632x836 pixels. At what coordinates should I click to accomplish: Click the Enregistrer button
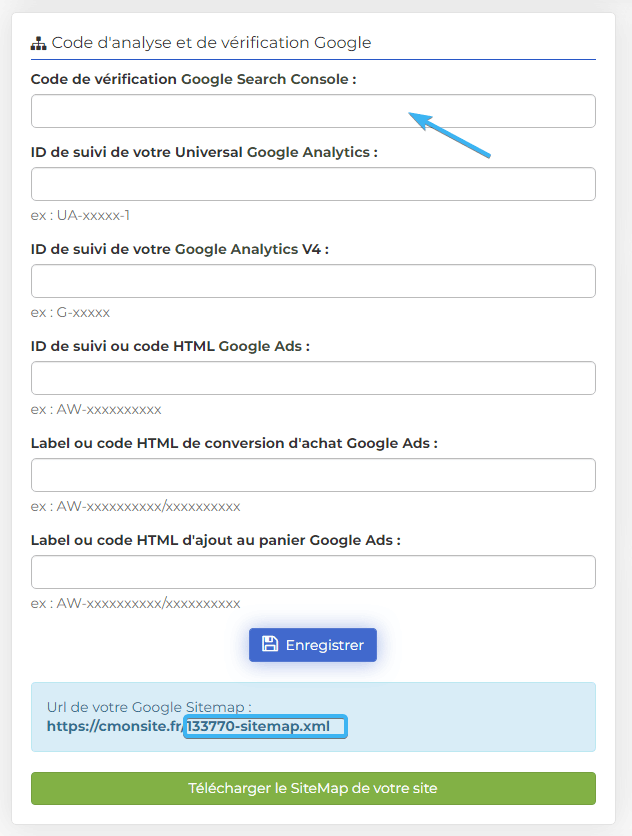click(313, 645)
